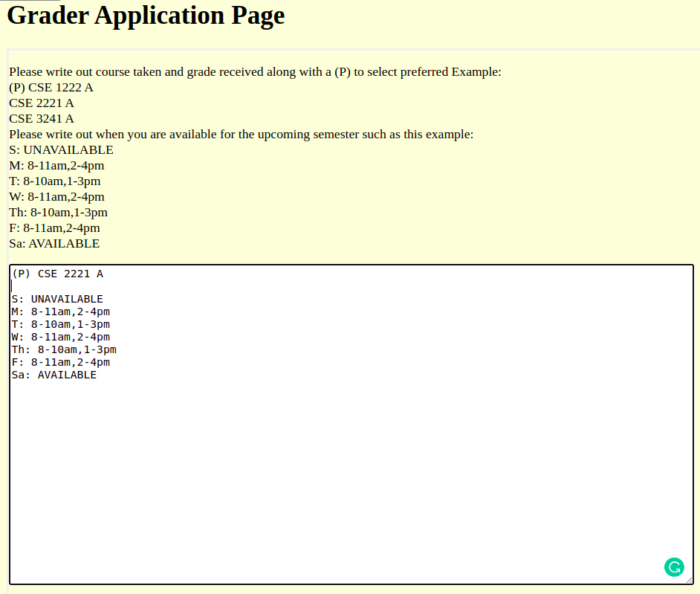Image resolution: width=700 pixels, height=594 pixels.
Task: Select the 'S: UNAVAILABLE' line in the textarea
Action: click(56, 299)
